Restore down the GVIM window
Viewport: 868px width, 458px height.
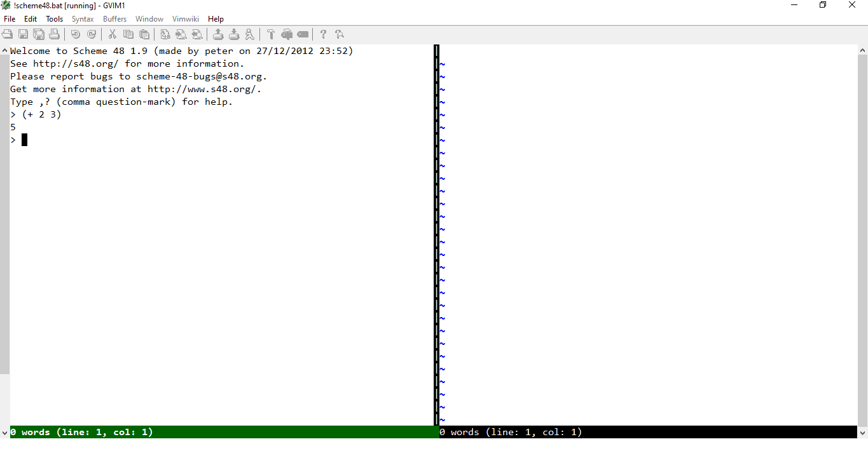click(x=823, y=5)
